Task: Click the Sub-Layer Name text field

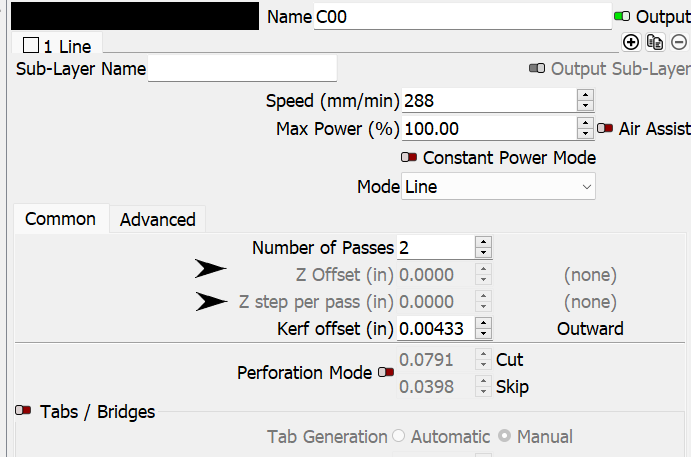Action: pyautogui.click(x=242, y=68)
